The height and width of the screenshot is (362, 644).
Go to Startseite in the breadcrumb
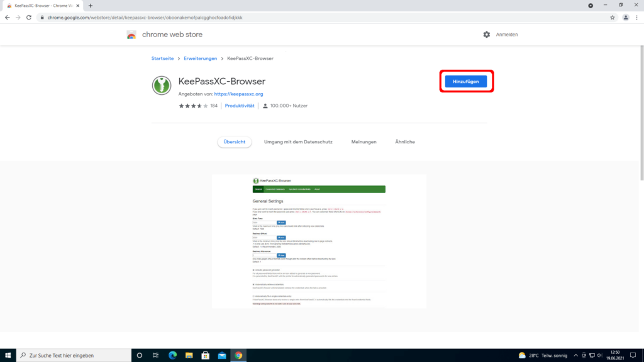pos(163,58)
